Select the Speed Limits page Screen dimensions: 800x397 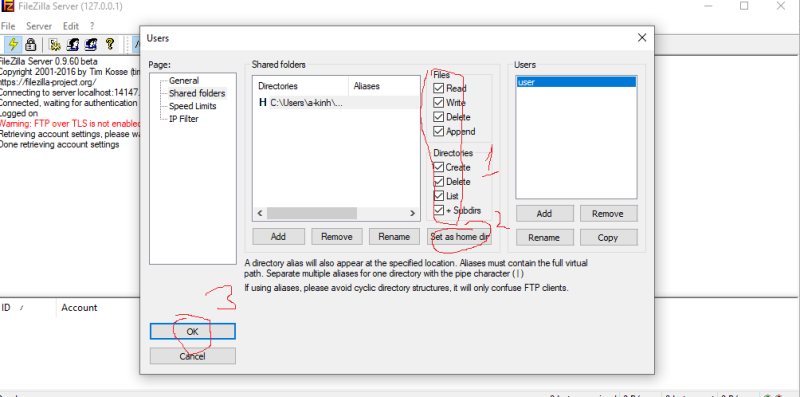(193, 106)
